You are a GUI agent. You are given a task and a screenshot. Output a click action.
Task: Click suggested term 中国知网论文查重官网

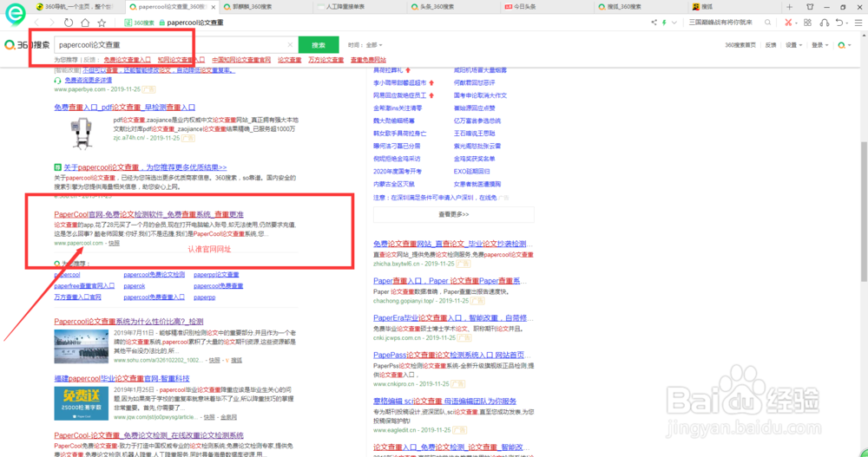[x=241, y=60]
